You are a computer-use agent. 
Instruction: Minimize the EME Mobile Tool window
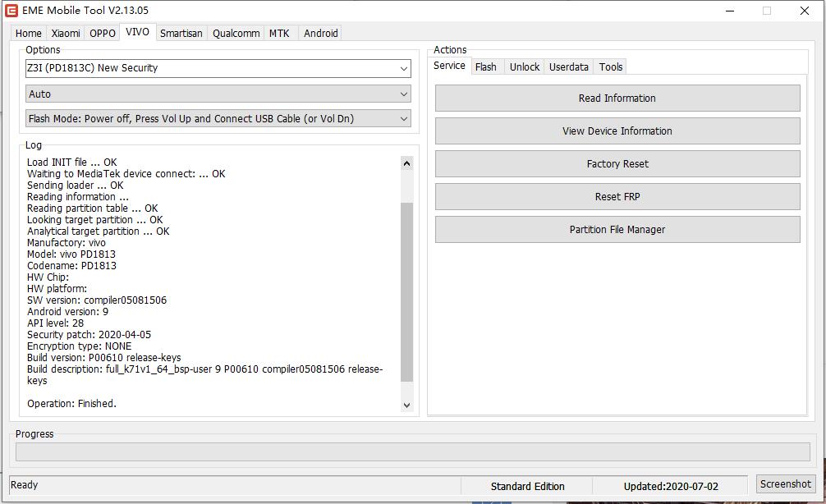coord(730,11)
